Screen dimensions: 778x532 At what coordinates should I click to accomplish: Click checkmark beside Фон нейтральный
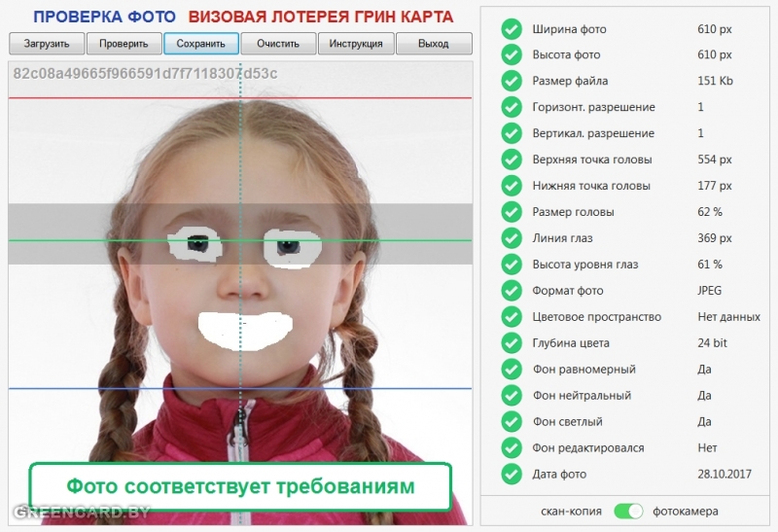(512, 396)
